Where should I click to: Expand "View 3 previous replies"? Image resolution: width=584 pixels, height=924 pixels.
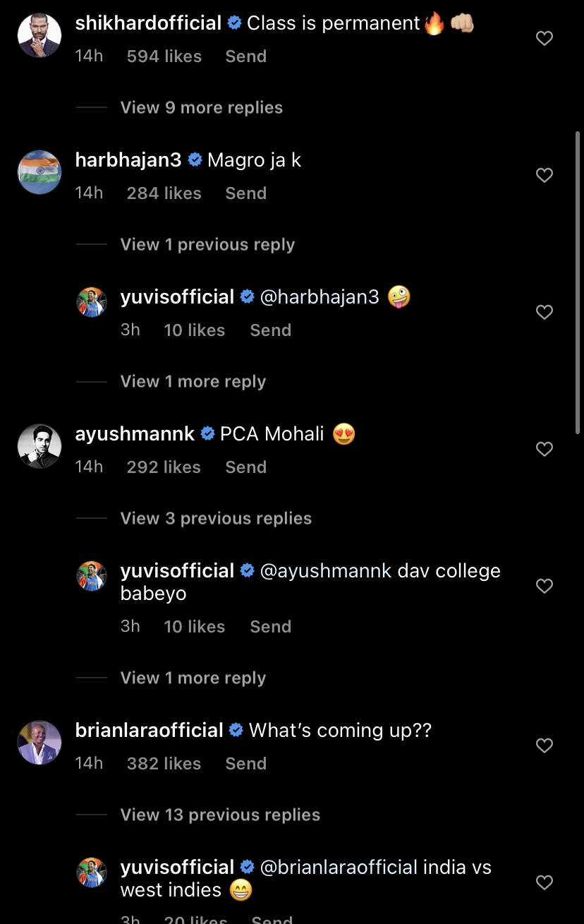point(216,518)
